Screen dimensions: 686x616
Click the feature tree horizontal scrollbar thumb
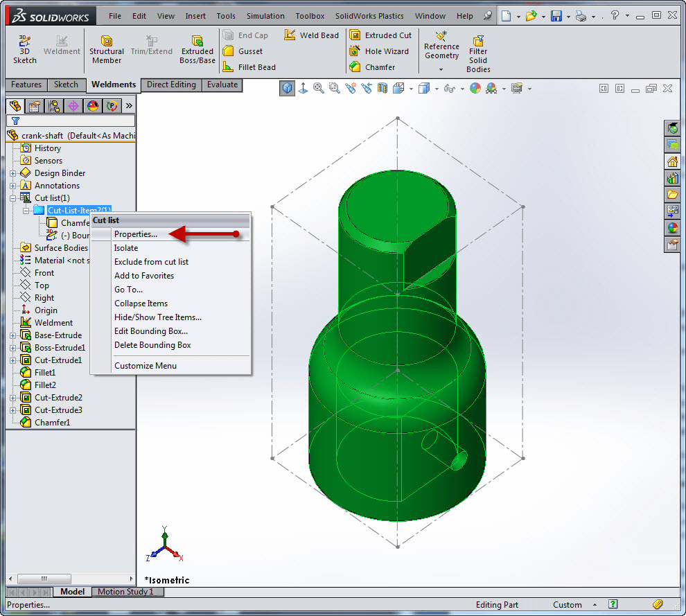(x=44, y=579)
